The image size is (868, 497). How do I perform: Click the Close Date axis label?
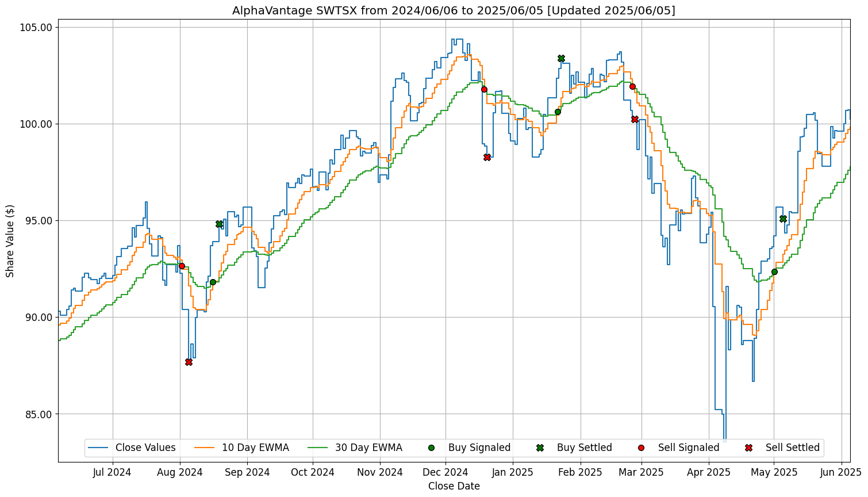coord(454,486)
